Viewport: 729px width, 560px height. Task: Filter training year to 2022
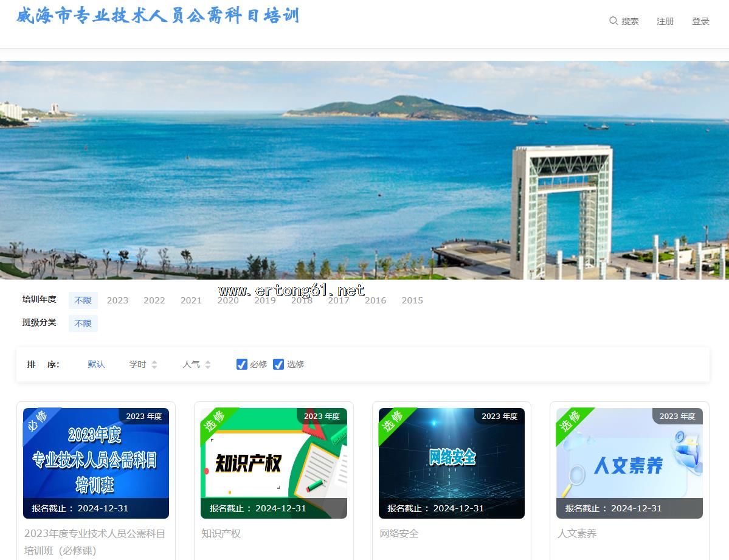pyautogui.click(x=154, y=300)
